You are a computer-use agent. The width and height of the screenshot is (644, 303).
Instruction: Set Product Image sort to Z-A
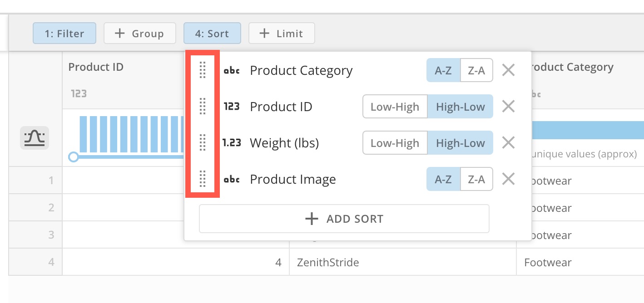coord(476,179)
